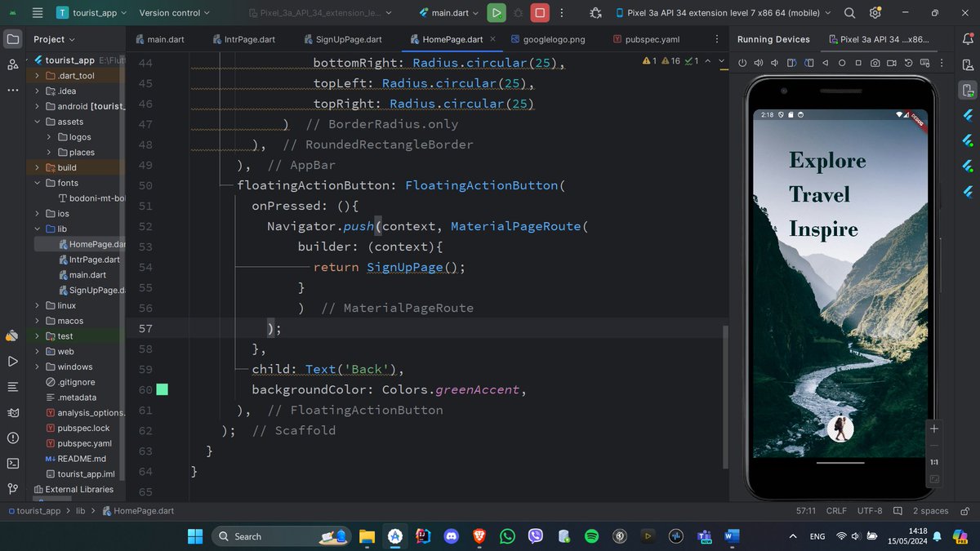Expand the windows folder
The width and height of the screenshot is (980, 551).
(37, 367)
